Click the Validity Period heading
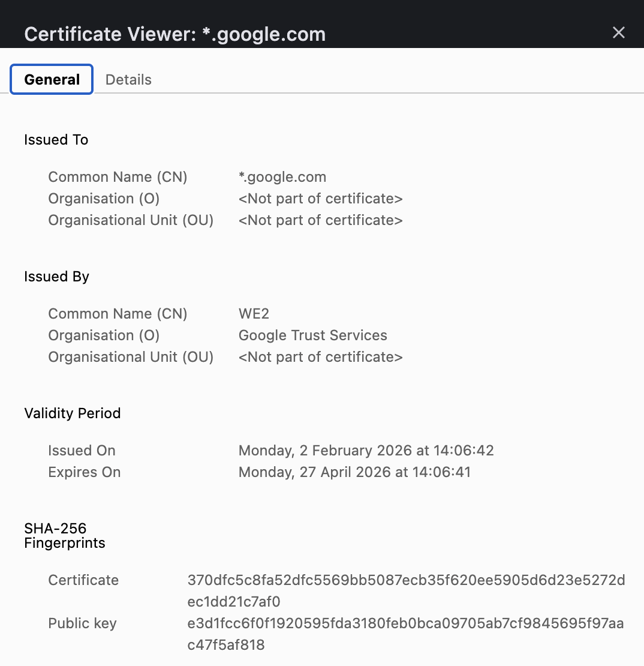644x666 pixels. click(x=72, y=413)
